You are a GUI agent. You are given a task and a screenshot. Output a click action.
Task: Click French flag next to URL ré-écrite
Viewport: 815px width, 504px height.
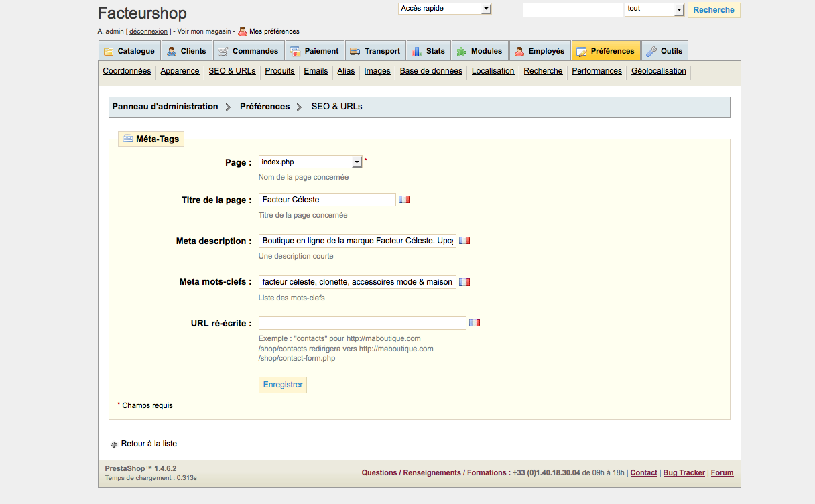[x=475, y=323]
